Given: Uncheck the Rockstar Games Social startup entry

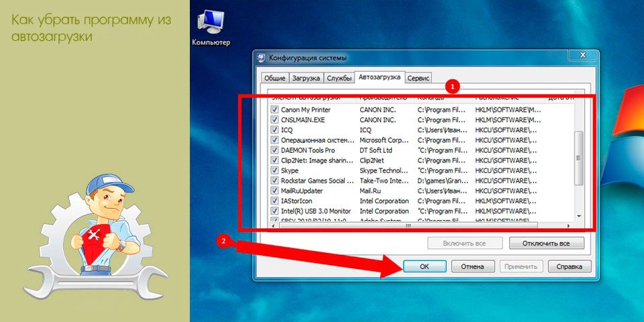Looking at the screenshot, I should [274, 181].
